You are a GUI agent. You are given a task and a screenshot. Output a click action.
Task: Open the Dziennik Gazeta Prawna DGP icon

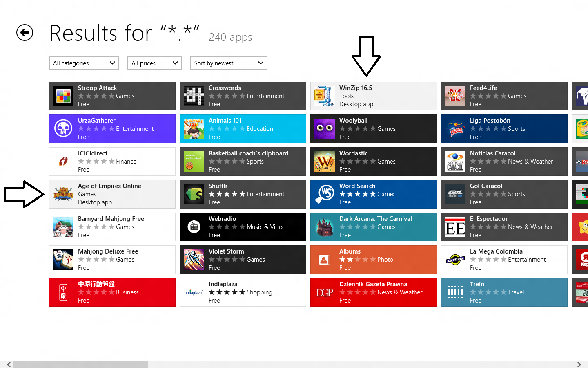[324, 292]
